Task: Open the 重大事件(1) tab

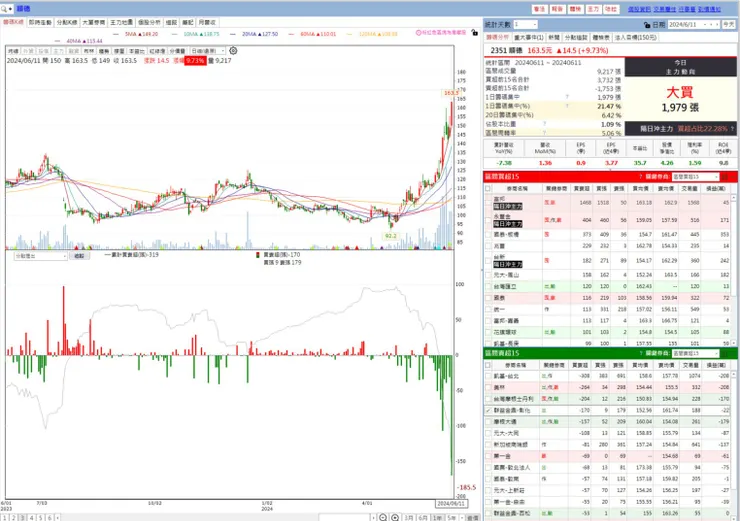Action: (x=529, y=37)
